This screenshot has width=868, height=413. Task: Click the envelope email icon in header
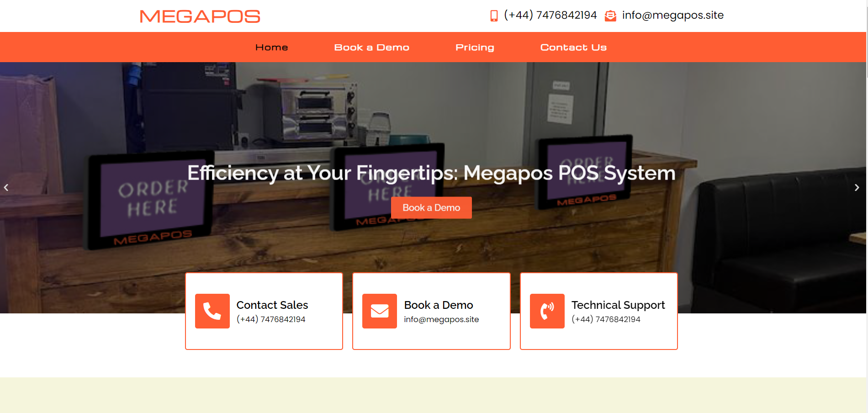(x=610, y=16)
